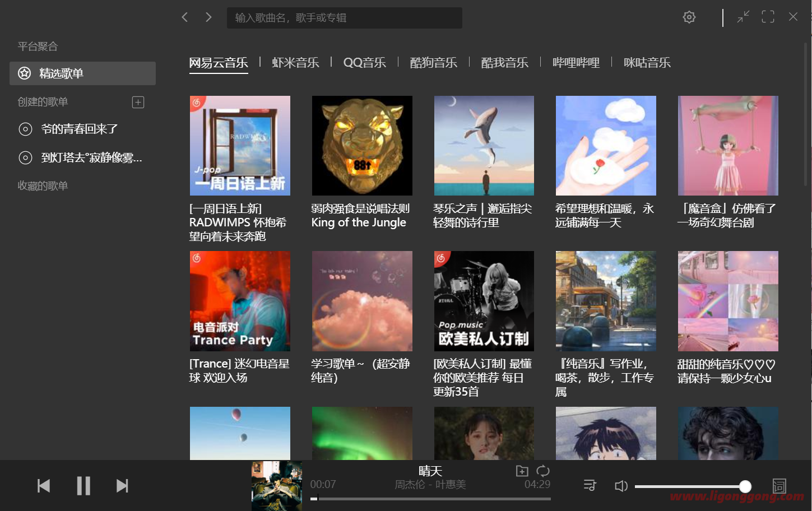Open the now playing album cover
The image size is (812, 511).
pos(277,486)
